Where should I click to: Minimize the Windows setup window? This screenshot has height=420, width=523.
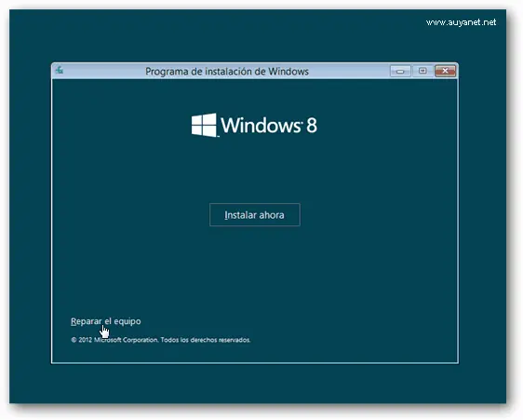tap(400, 71)
